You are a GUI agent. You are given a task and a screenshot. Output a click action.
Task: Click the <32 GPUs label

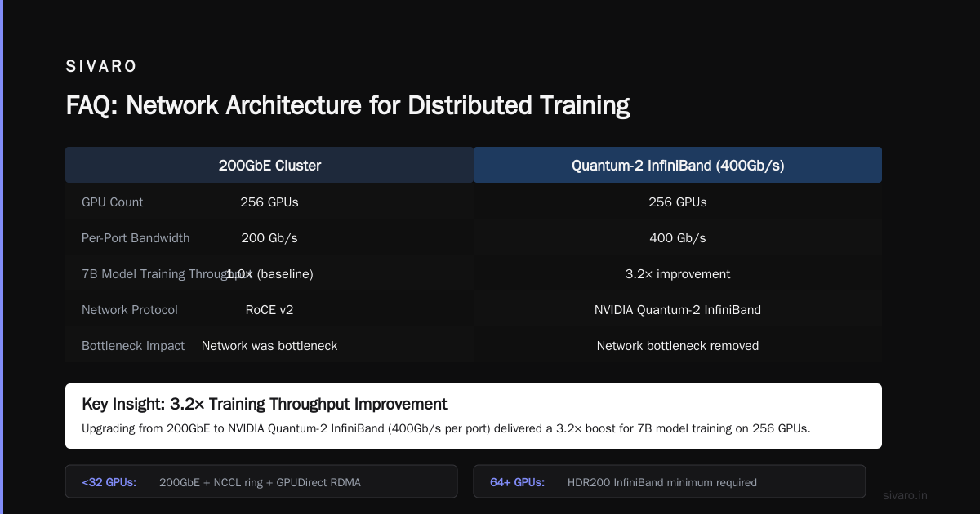pos(109,482)
